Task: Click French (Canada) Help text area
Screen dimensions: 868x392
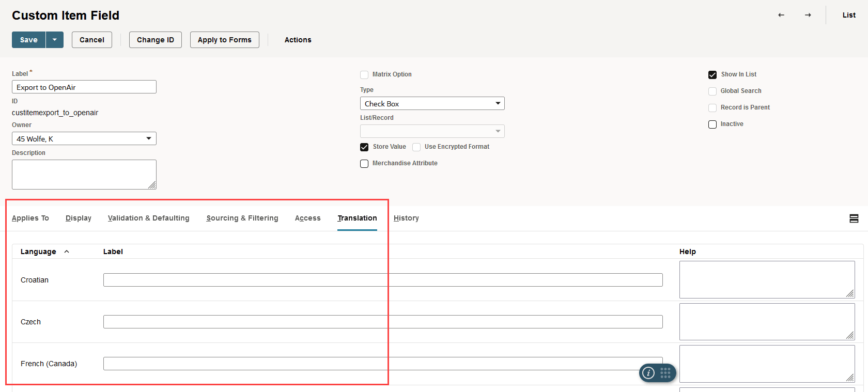Action: pyautogui.click(x=767, y=364)
